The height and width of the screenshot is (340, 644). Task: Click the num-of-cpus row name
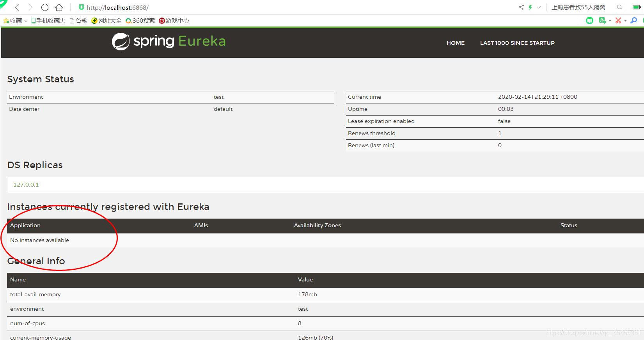(27, 323)
